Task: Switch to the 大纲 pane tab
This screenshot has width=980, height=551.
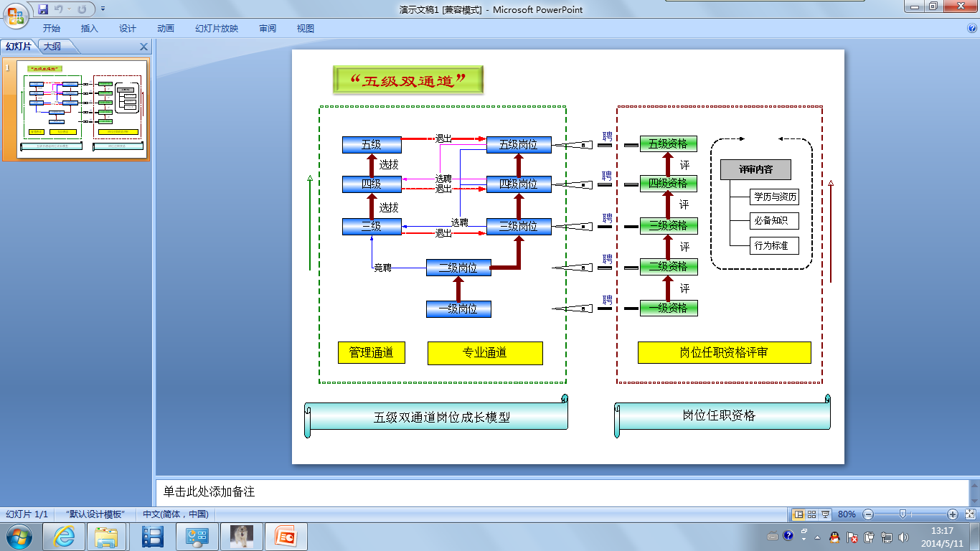Action: tap(52, 47)
